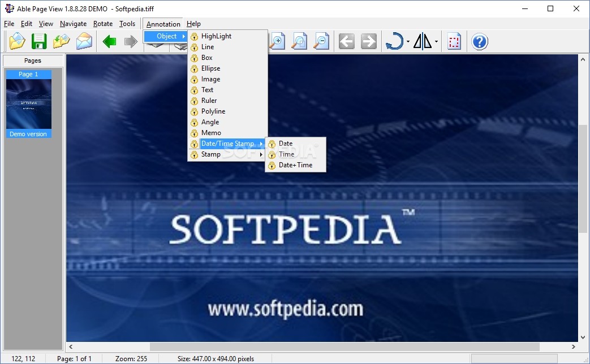Click the Page: 1 of 1 status entry

pyautogui.click(x=74, y=359)
